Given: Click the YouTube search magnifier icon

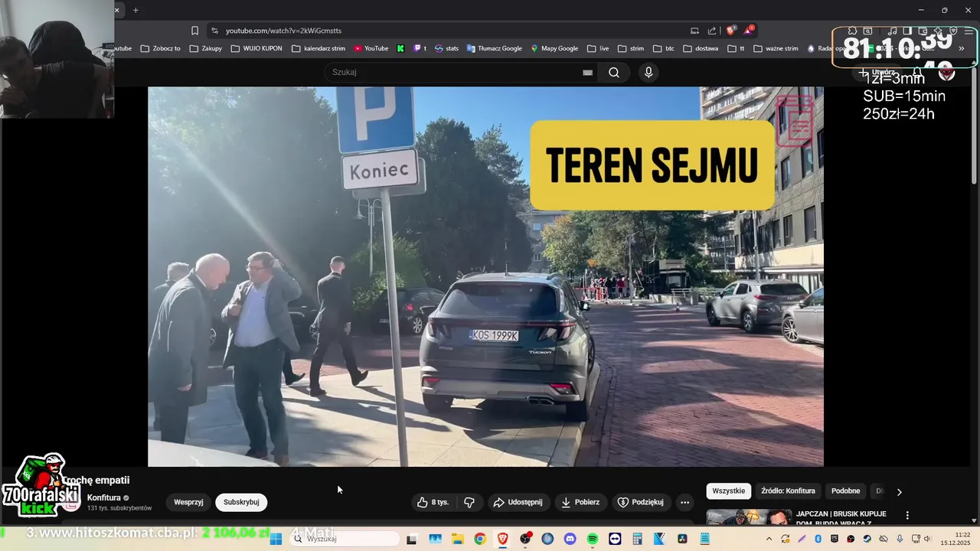Looking at the screenshot, I should click(x=614, y=72).
